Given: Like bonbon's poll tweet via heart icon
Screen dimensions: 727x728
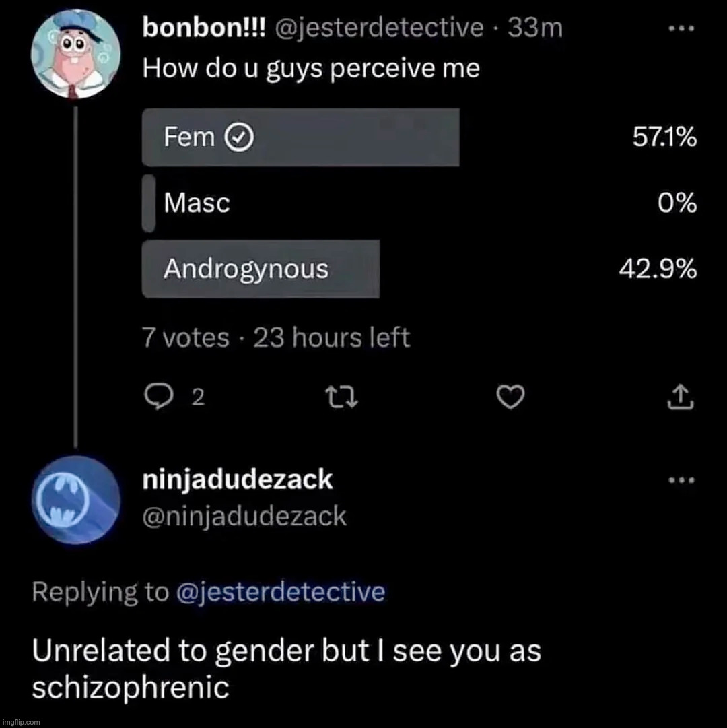Looking at the screenshot, I should pos(510,397).
